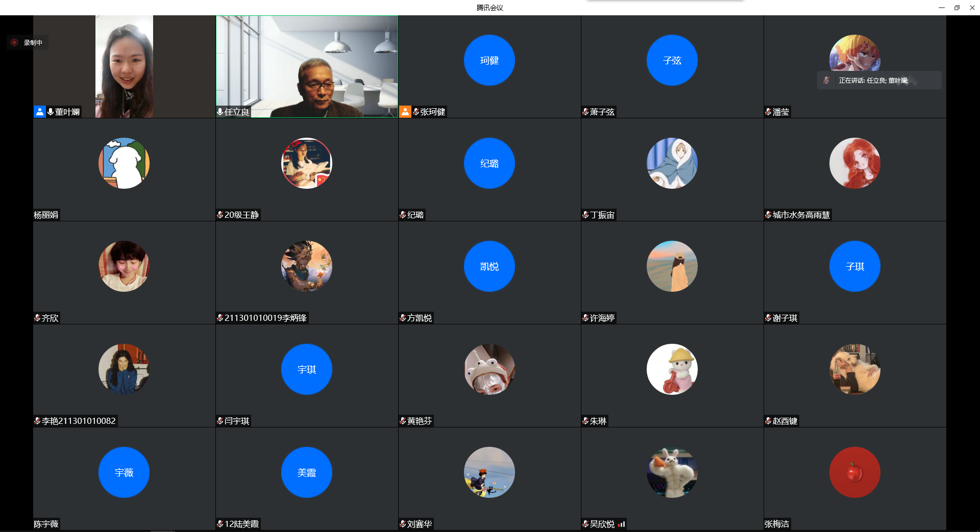
Task: Click the 宇薇 blue avatar circle
Action: pos(124,472)
